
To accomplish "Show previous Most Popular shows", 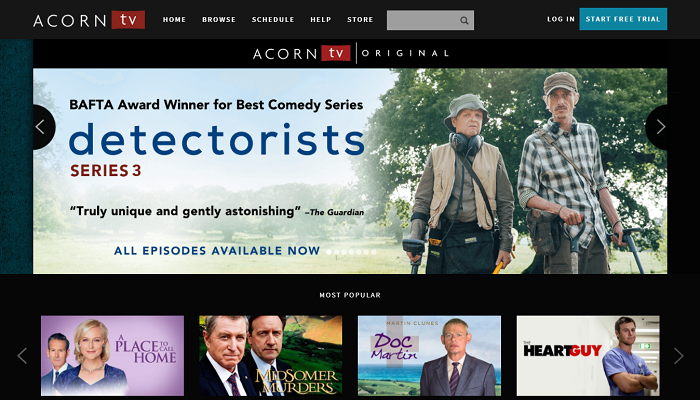I will point(22,356).
